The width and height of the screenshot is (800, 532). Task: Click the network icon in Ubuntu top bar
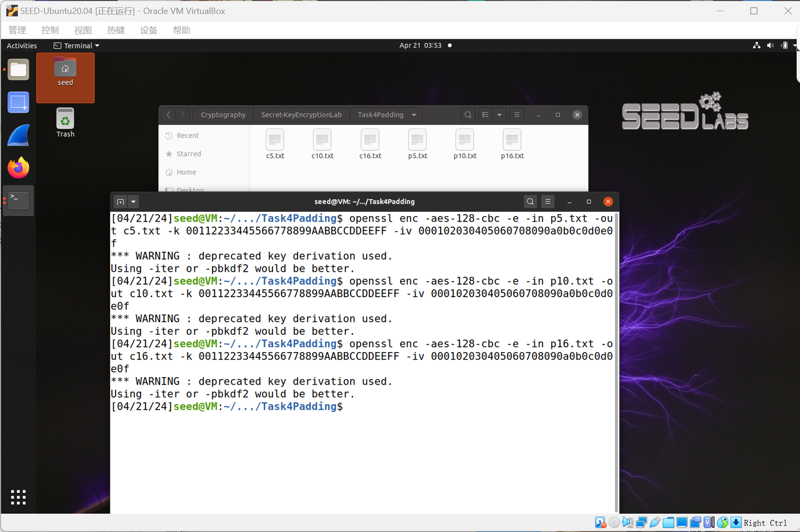pyautogui.click(x=757, y=46)
